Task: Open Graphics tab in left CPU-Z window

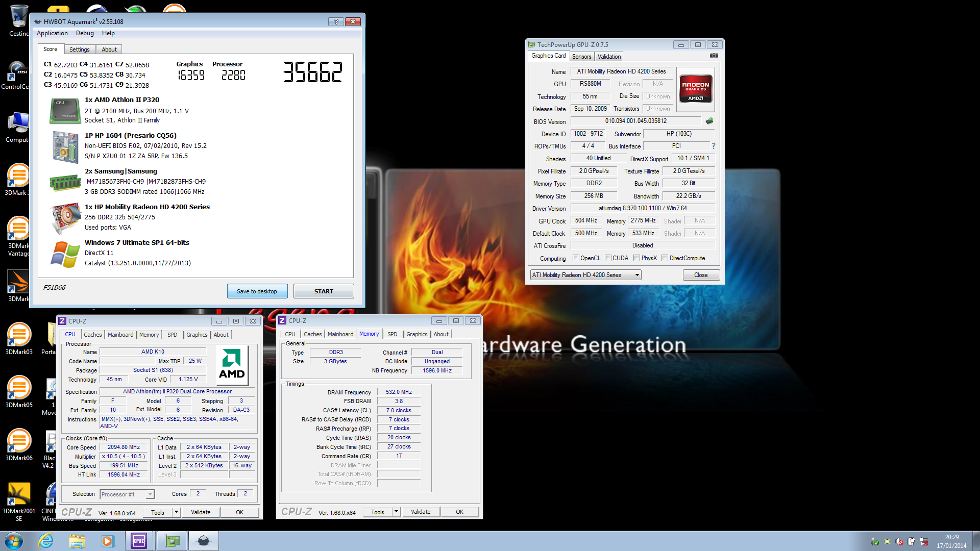Action: pos(197,335)
